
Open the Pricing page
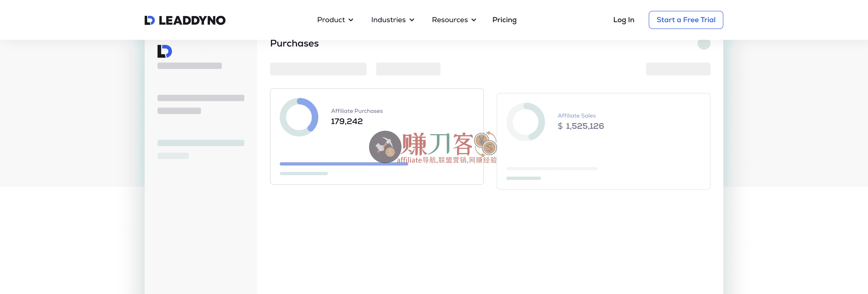click(x=504, y=20)
